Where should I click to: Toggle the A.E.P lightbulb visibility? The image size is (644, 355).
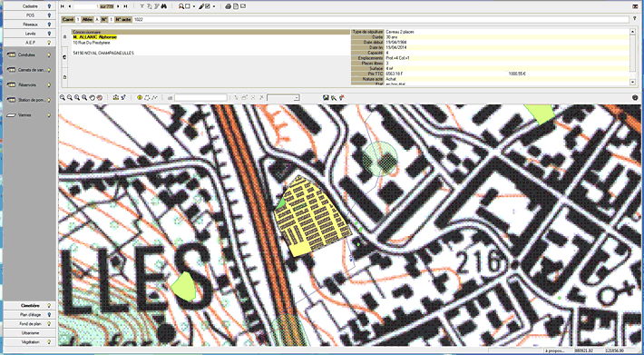[x=49, y=43]
